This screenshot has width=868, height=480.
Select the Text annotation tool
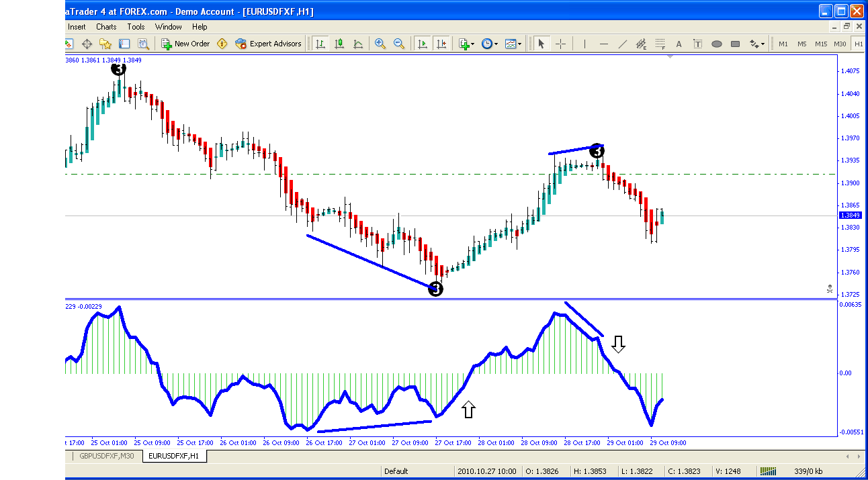point(679,43)
